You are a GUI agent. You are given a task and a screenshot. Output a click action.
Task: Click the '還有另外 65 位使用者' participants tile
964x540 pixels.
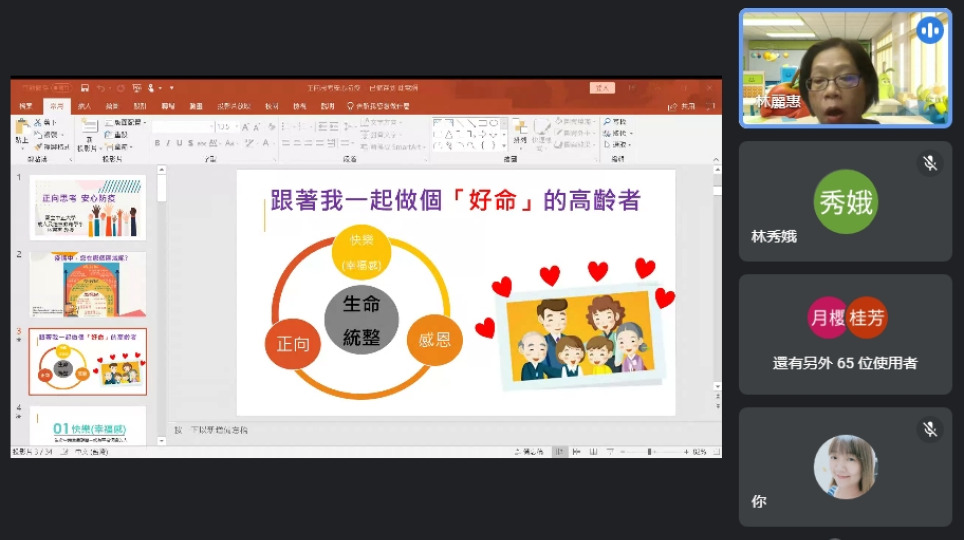[x=845, y=334]
